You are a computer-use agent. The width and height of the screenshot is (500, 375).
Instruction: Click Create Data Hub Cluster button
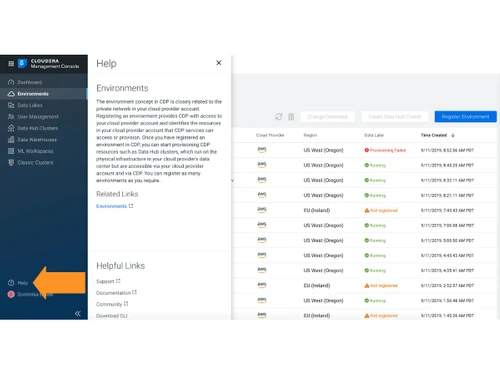coord(395,117)
